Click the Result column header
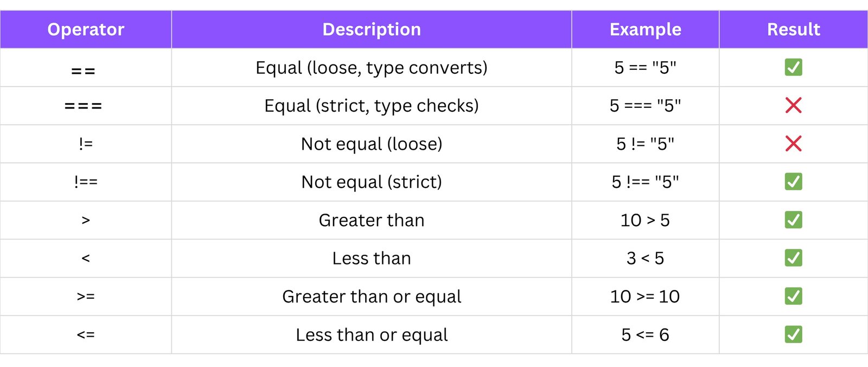868x367 pixels. (793, 29)
